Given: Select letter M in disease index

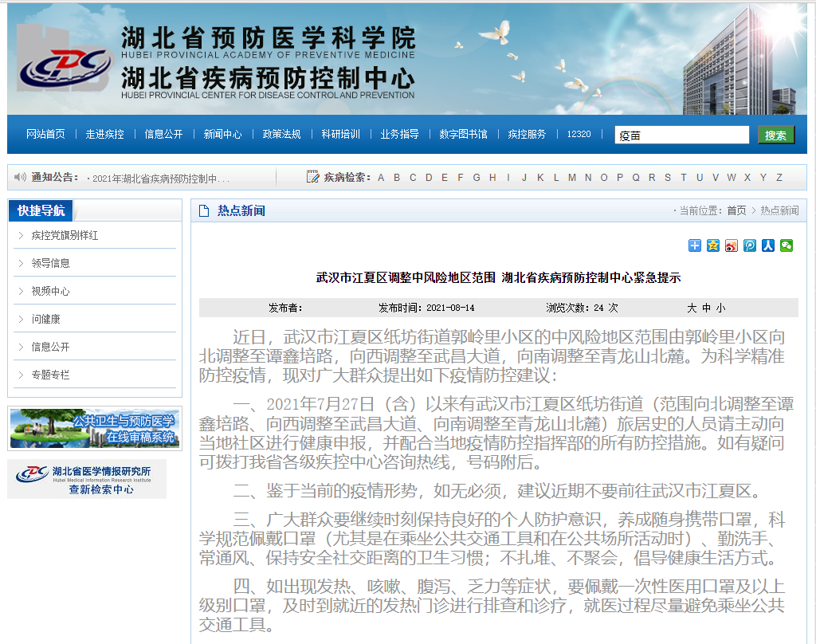Looking at the screenshot, I should [x=572, y=178].
